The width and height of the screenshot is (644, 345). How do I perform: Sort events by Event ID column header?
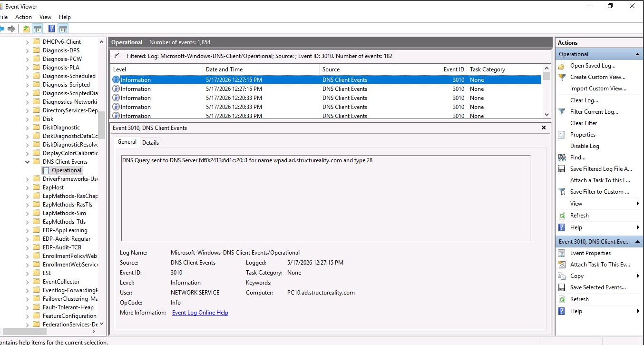tap(429, 69)
